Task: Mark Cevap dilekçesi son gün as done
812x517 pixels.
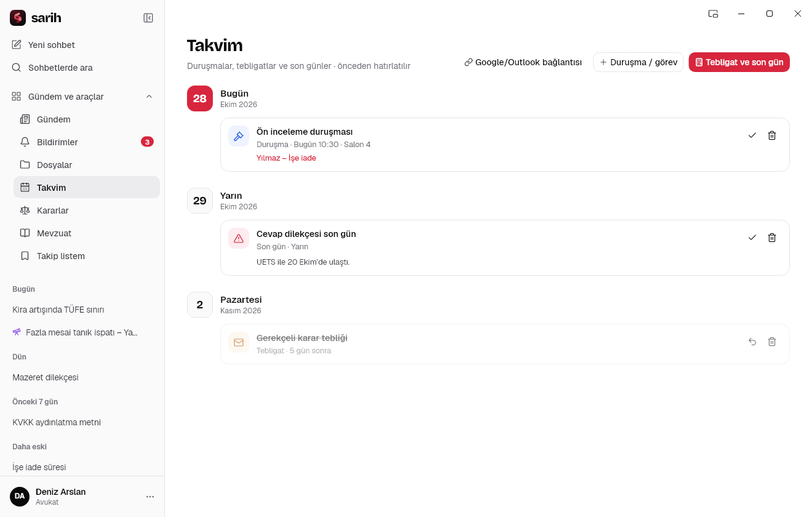Action: click(x=752, y=238)
